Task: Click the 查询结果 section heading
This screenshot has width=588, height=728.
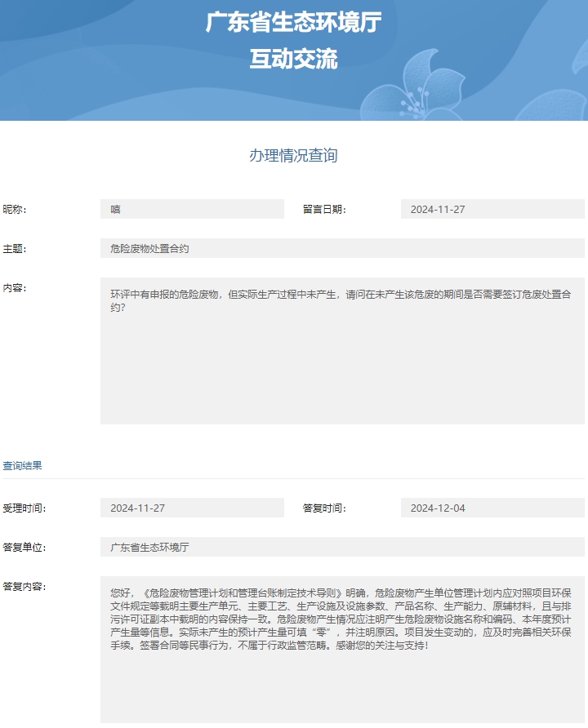Action: 22,466
